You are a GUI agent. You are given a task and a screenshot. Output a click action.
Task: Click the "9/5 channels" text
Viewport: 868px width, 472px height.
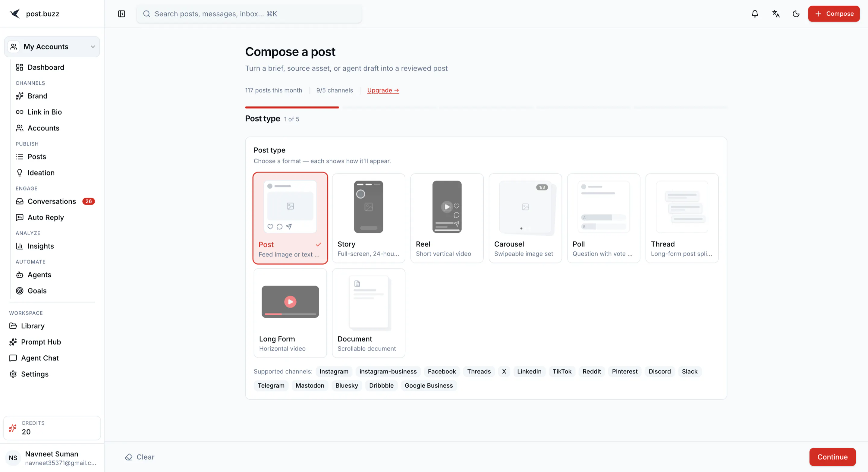tap(334, 90)
